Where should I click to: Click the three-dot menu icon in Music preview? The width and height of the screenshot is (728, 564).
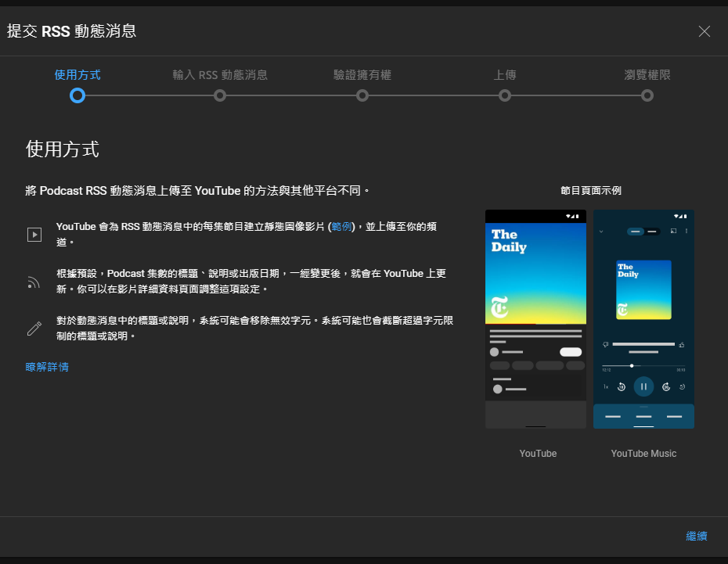pyautogui.click(x=687, y=231)
